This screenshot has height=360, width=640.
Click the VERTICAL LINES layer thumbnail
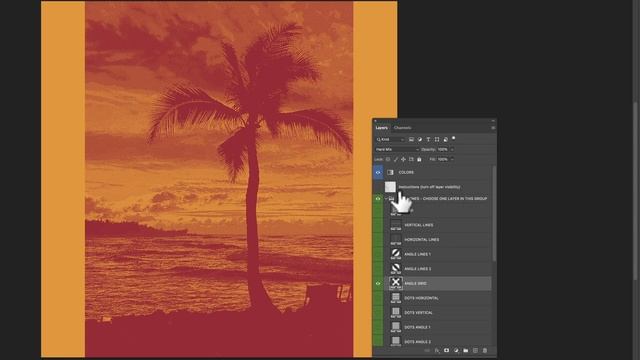tap(396, 225)
